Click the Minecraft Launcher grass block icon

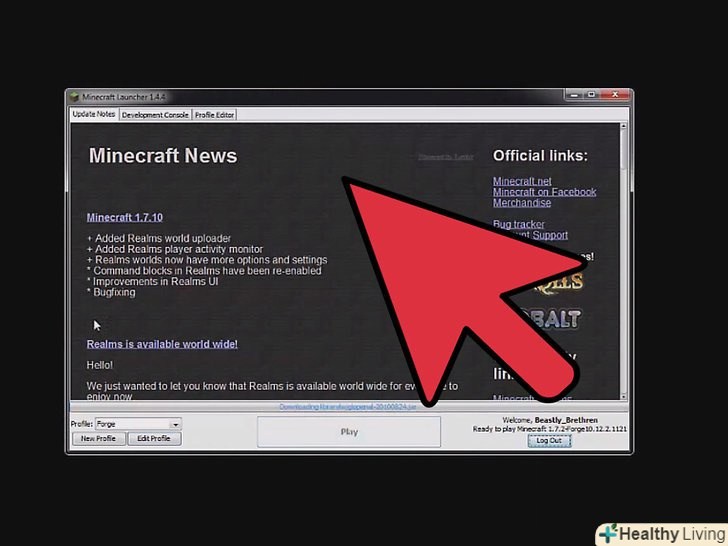74,97
